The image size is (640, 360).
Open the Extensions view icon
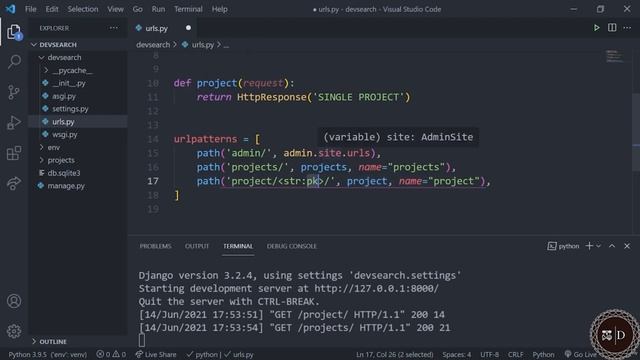coord(14,153)
